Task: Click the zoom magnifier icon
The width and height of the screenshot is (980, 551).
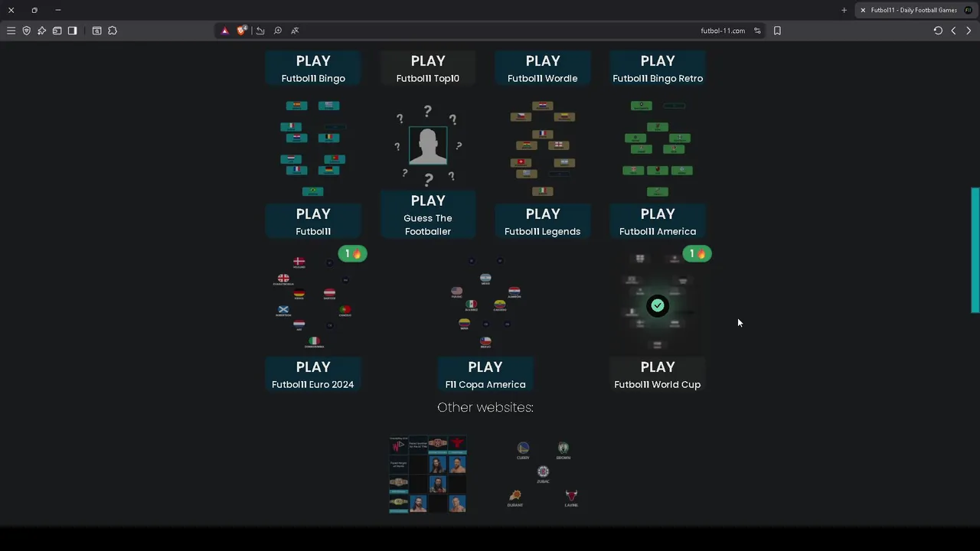Action: click(x=277, y=31)
